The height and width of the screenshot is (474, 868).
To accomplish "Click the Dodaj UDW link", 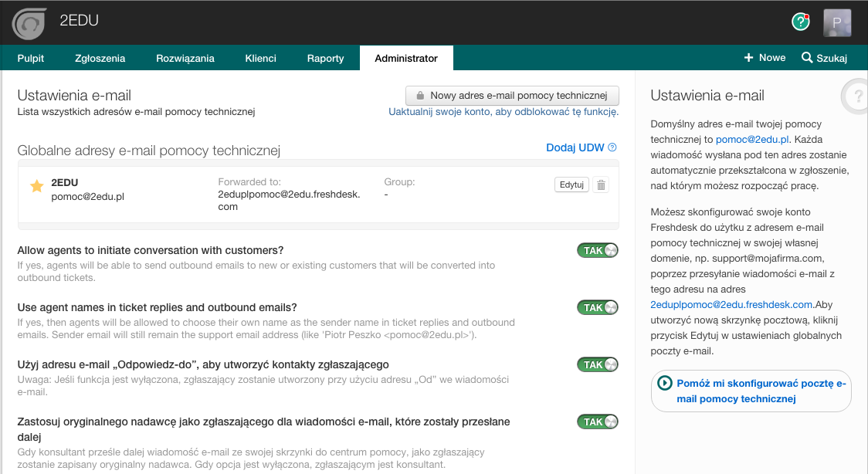I will point(575,147).
